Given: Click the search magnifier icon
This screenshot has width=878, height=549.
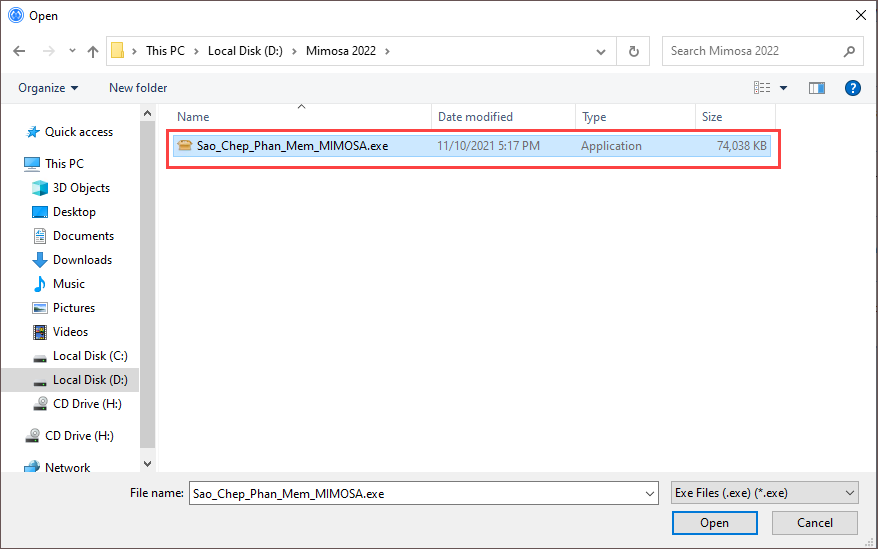Looking at the screenshot, I should pyautogui.click(x=849, y=51).
